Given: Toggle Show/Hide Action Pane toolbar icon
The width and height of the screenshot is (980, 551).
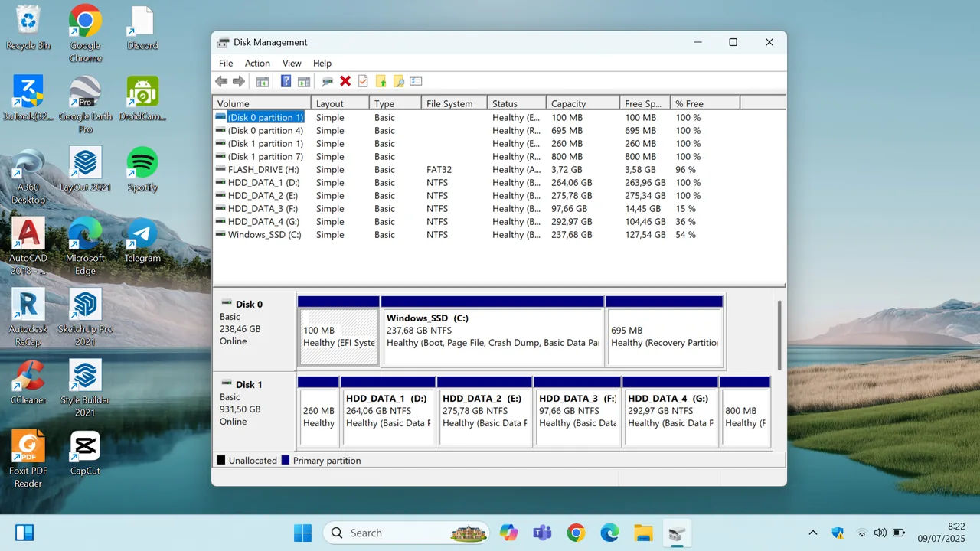Looking at the screenshot, I should (x=304, y=81).
